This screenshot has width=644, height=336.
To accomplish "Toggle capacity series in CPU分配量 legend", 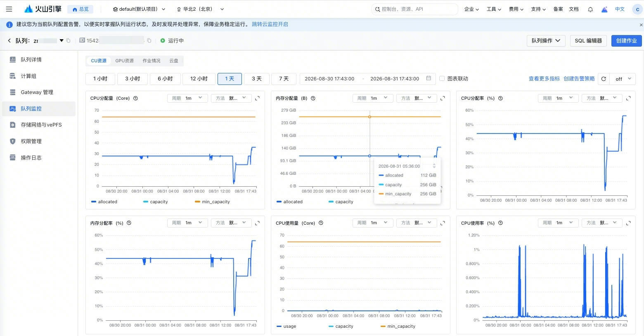I will coord(156,202).
